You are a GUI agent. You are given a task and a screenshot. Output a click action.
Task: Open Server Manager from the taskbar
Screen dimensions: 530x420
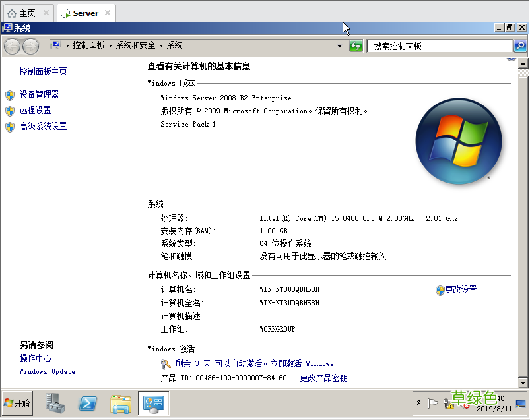pyautogui.click(x=54, y=404)
